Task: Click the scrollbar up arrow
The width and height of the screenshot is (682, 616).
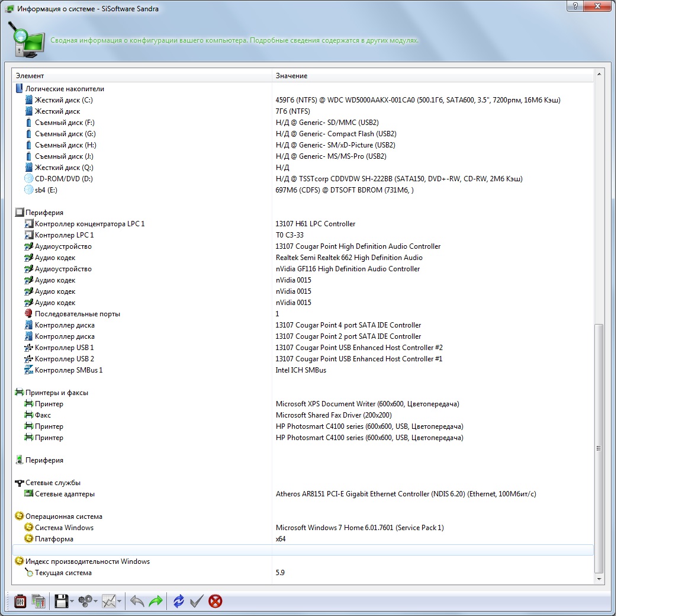Action: click(599, 75)
